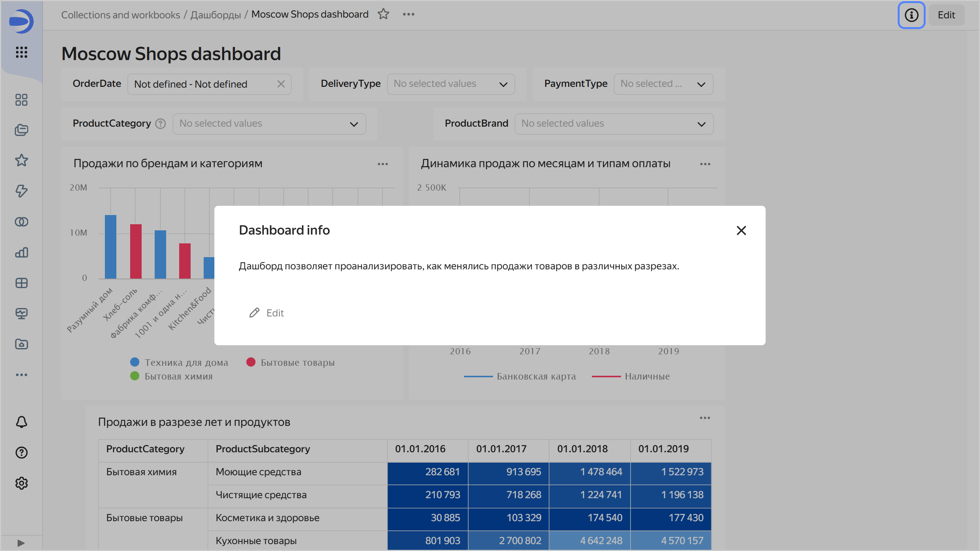Open the ProductBrand values dropdown
The height and width of the screenshot is (551, 980).
click(614, 124)
